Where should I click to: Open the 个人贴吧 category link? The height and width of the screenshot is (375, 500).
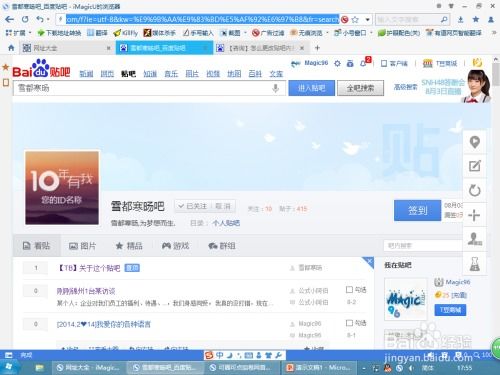[226, 223]
